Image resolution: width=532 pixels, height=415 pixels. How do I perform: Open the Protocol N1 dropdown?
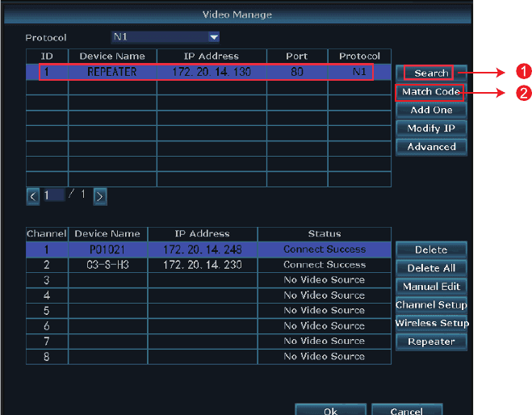(x=165, y=37)
